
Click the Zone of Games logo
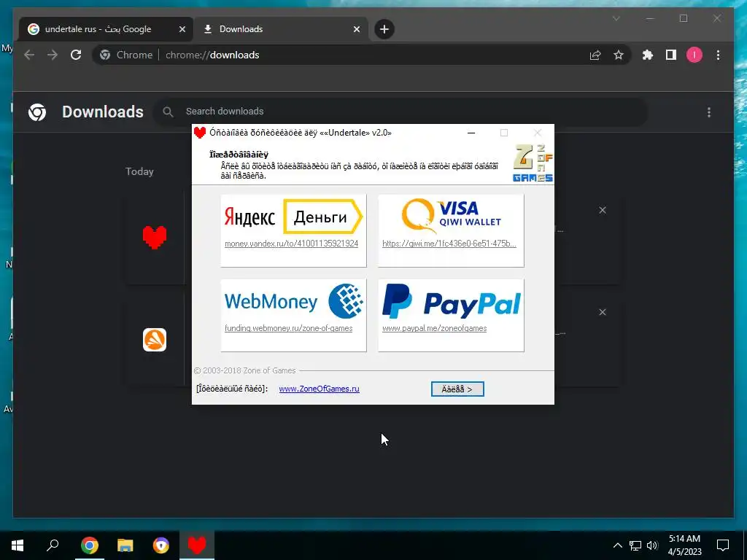tap(533, 163)
